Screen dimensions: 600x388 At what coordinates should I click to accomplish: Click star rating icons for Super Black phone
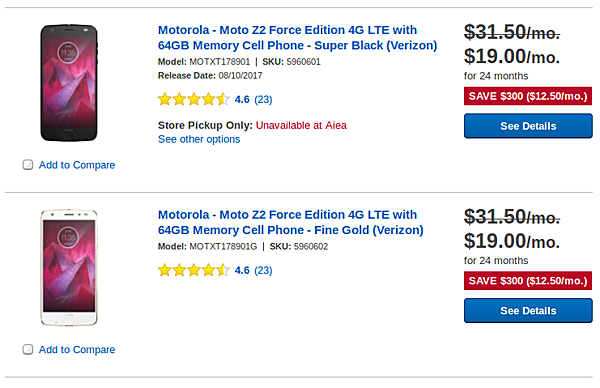click(194, 99)
